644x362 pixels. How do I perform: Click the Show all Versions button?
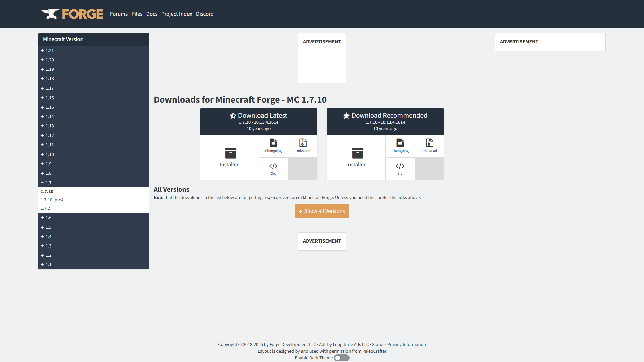pyautogui.click(x=322, y=211)
